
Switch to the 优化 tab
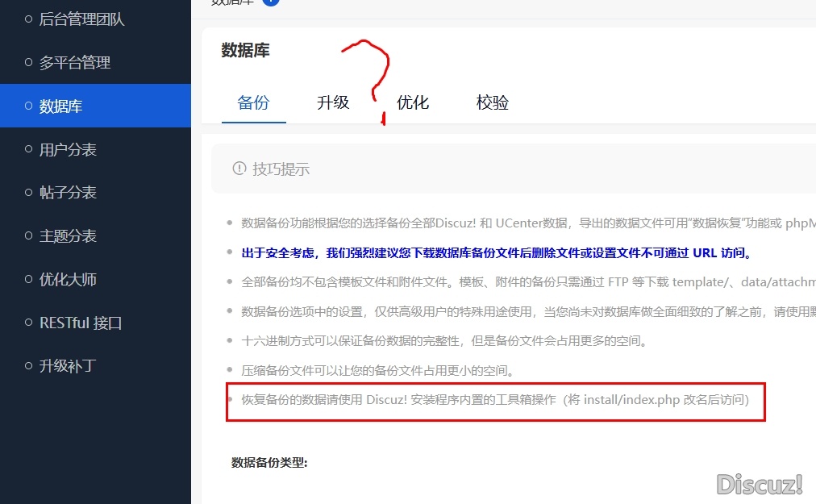pyautogui.click(x=413, y=102)
